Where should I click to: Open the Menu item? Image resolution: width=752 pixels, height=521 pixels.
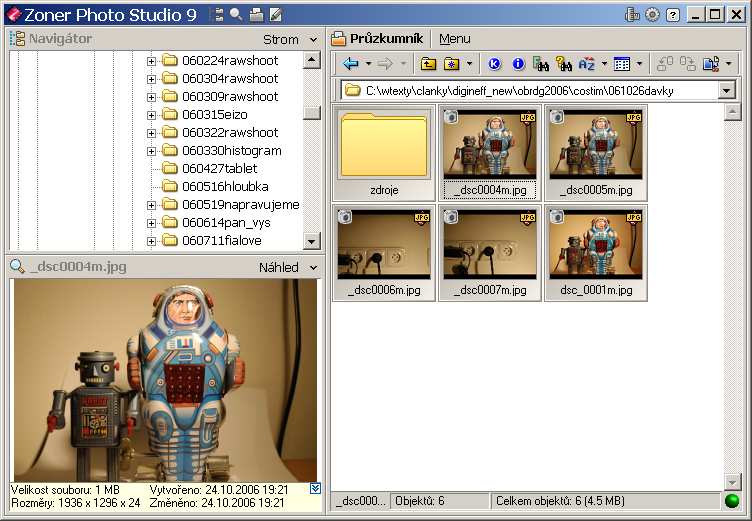[455, 39]
